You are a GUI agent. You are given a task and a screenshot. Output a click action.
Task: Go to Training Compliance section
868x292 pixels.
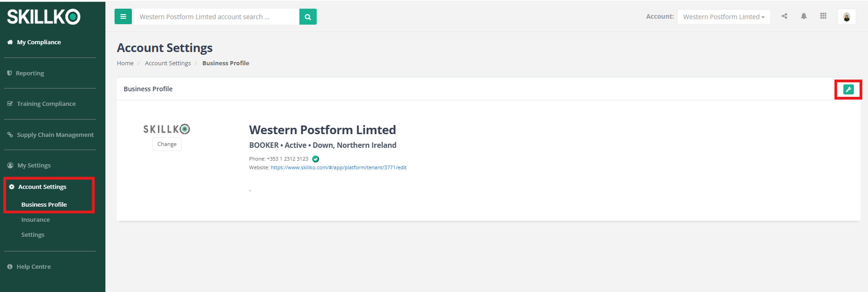click(46, 104)
